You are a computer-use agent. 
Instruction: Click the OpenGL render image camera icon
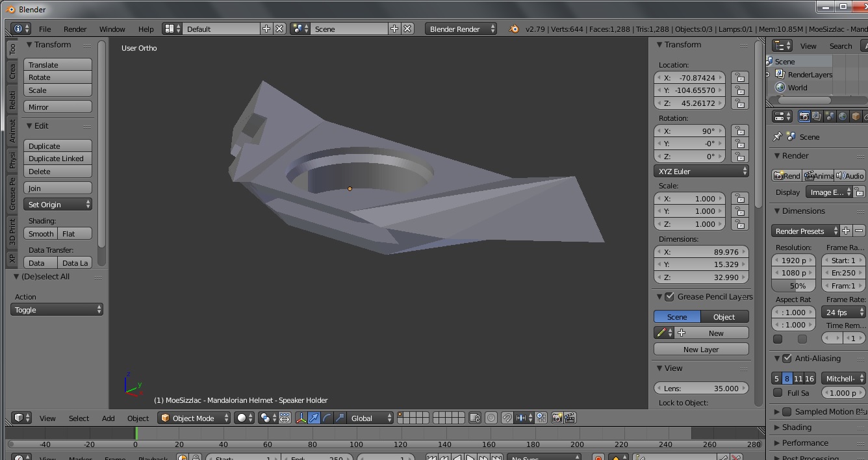(x=557, y=418)
